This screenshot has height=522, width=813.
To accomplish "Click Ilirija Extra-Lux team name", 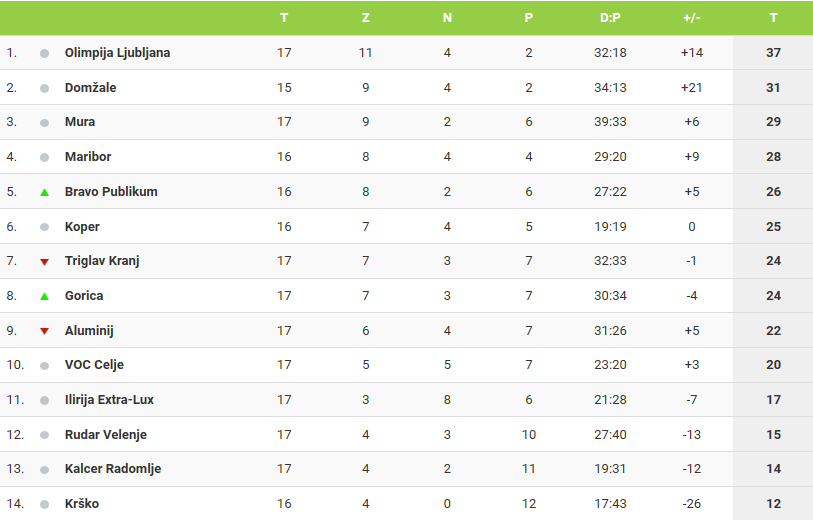I will point(109,400).
